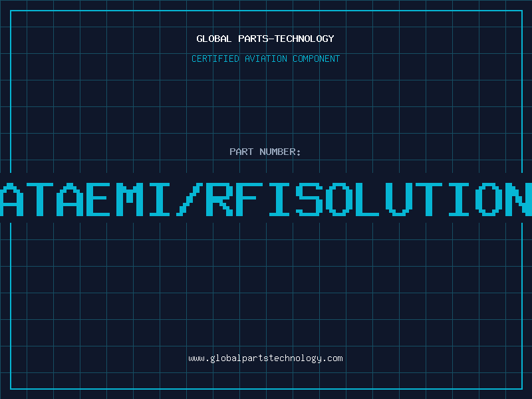Click the large ATAEMI/RFISOLUTION part number
Viewport: 532px width, 399px height.
point(266,199)
